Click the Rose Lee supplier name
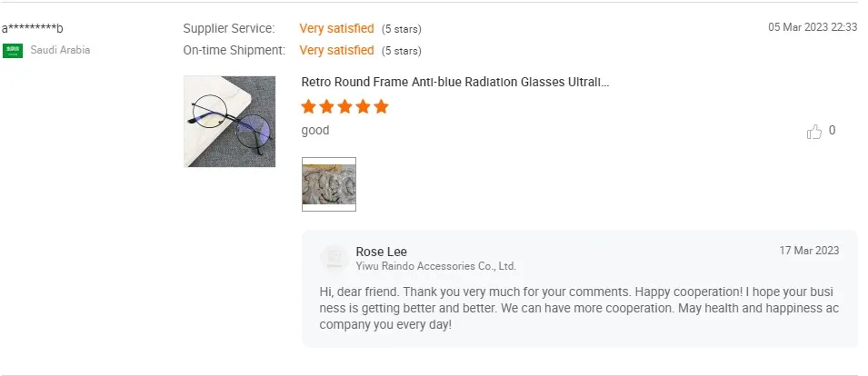The image size is (868, 376). [381, 252]
